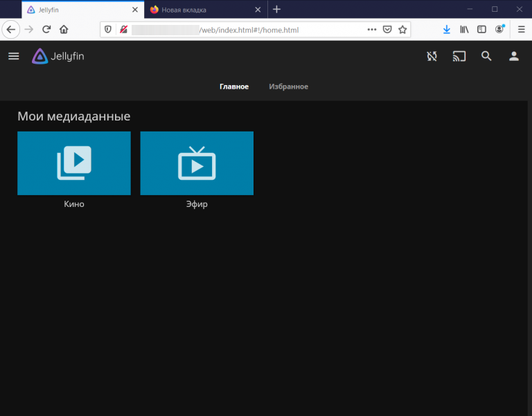Bookmark this page with the star icon
Image resolution: width=532 pixels, height=416 pixels.
click(402, 30)
